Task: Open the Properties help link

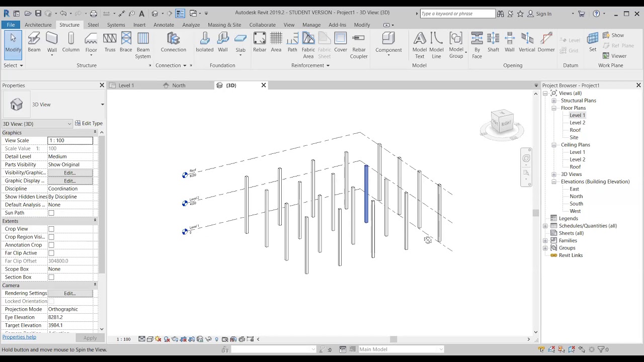Action: click(x=19, y=337)
